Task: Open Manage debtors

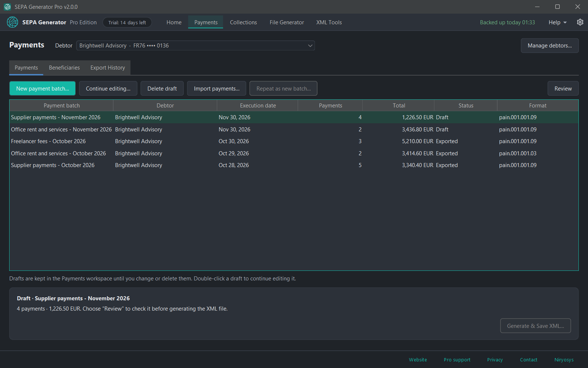Action: 550,46
